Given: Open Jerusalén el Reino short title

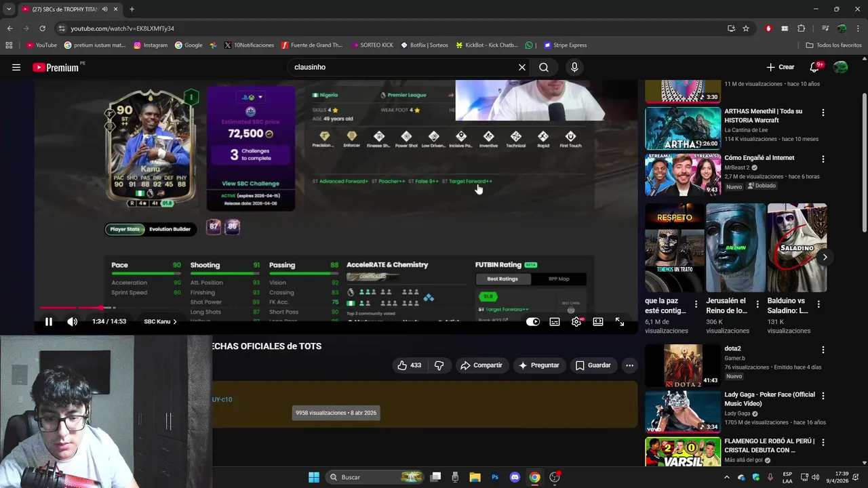Looking at the screenshot, I should [726, 306].
